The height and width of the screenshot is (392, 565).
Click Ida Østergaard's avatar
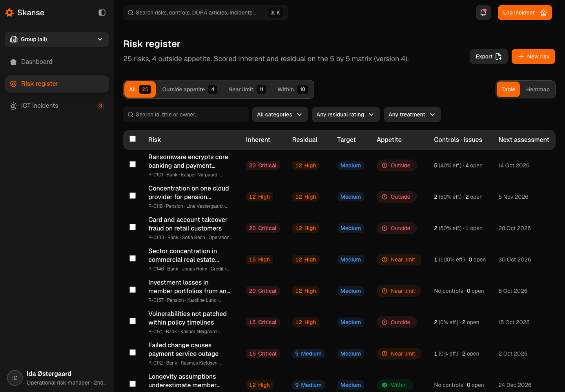pyautogui.click(x=15, y=378)
